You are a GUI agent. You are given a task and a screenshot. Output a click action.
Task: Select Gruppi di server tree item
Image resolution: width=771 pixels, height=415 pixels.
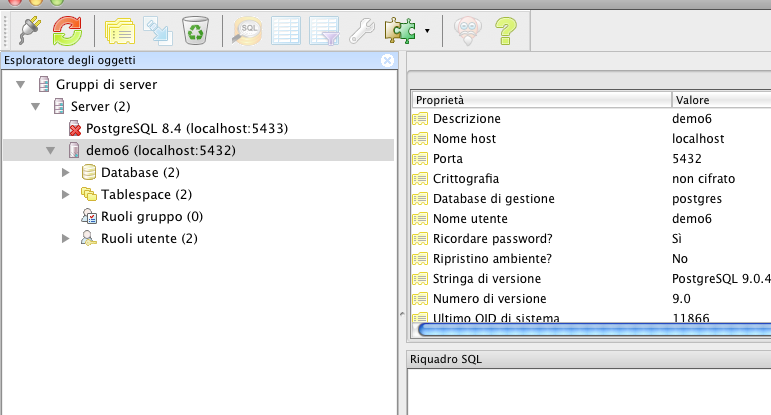point(106,85)
